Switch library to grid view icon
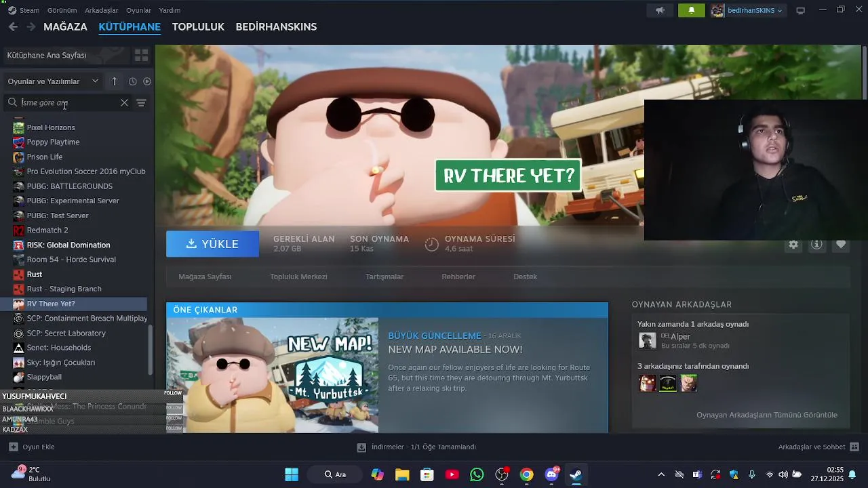This screenshot has height=488, width=868. [141, 56]
